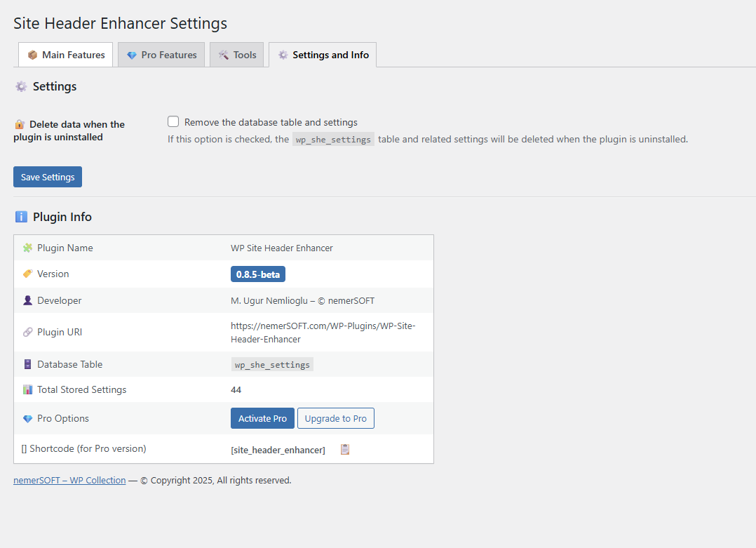
Task: Click the package icon on Main Features tab
Action: tap(34, 54)
